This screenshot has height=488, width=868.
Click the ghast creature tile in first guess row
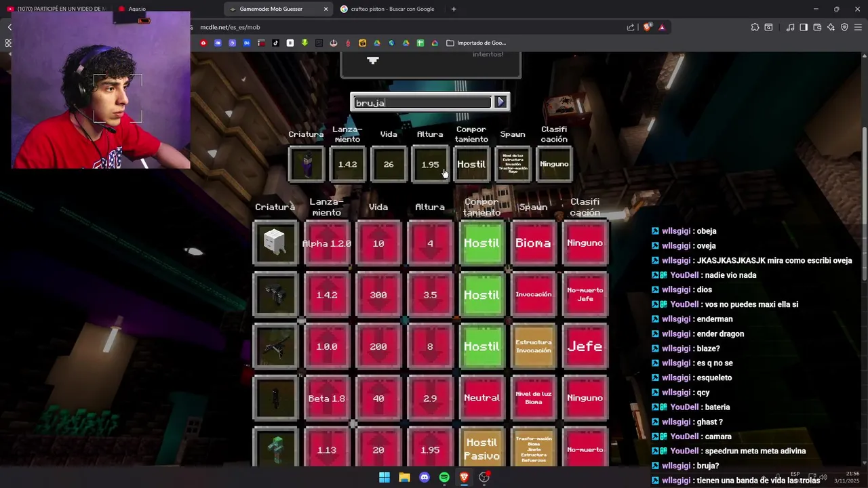pos(275,243)
